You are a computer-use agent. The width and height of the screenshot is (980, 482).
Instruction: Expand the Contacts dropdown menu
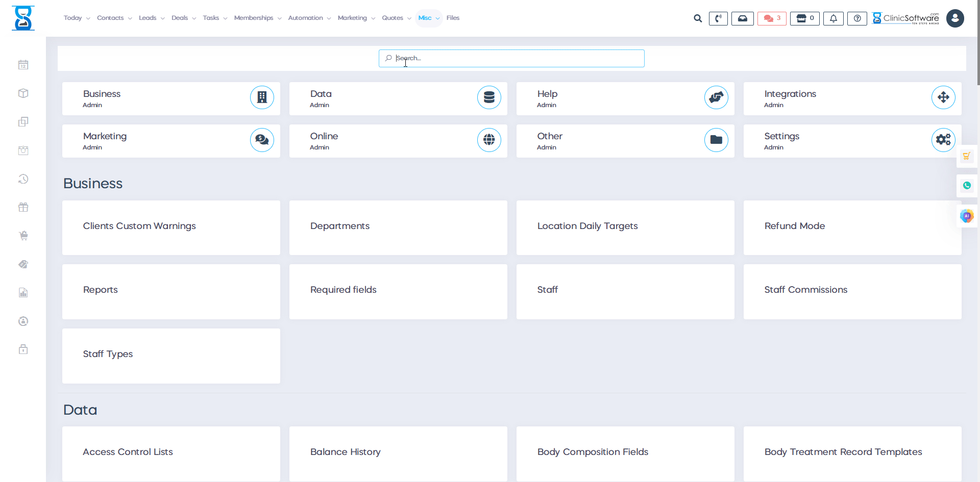coord(111,18)
